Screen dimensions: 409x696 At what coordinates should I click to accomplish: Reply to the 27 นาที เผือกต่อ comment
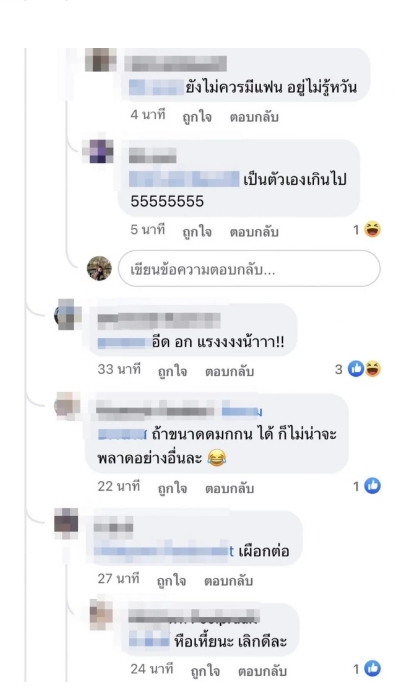pyautogui.click(x=228, y=581)
